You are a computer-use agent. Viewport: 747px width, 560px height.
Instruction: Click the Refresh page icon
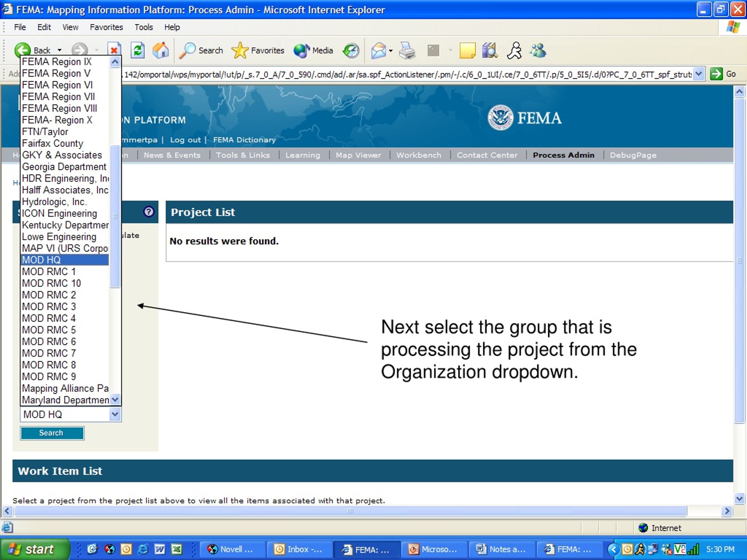[x=138, y=50]
